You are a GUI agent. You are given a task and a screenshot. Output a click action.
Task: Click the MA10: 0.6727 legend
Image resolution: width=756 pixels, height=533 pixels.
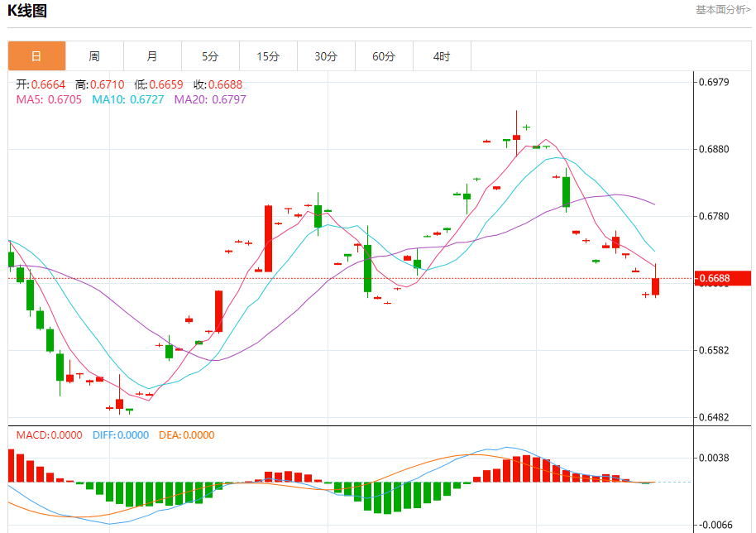coord(128,99)
